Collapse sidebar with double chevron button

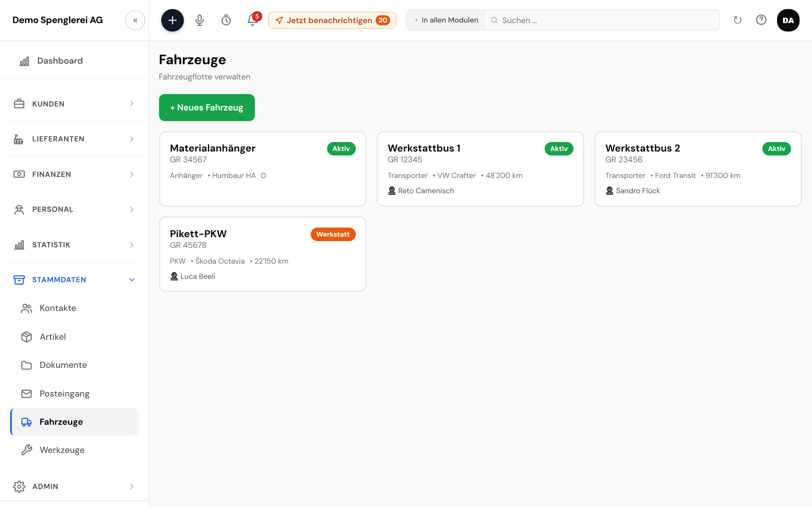[x=135, y=20]
